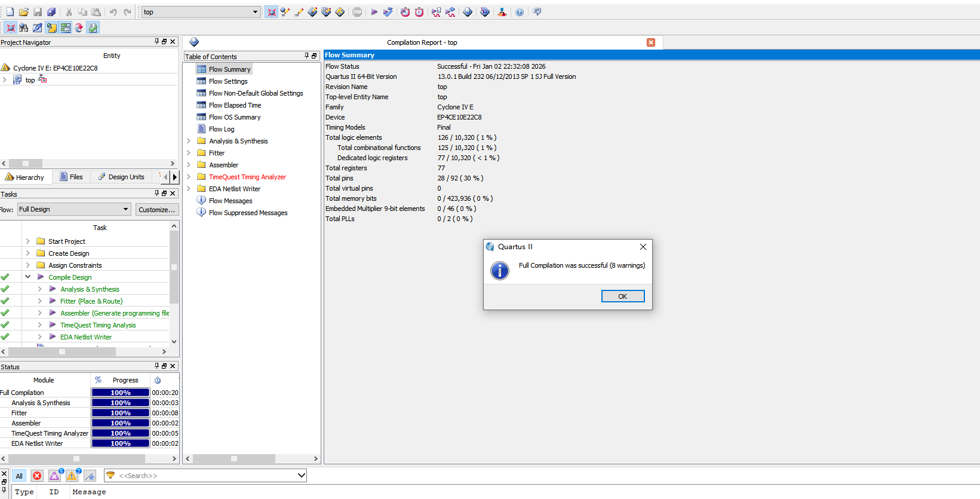
Task: Click the binoculars Find icon
Action: pyautogui.click(x=24, y=27)
